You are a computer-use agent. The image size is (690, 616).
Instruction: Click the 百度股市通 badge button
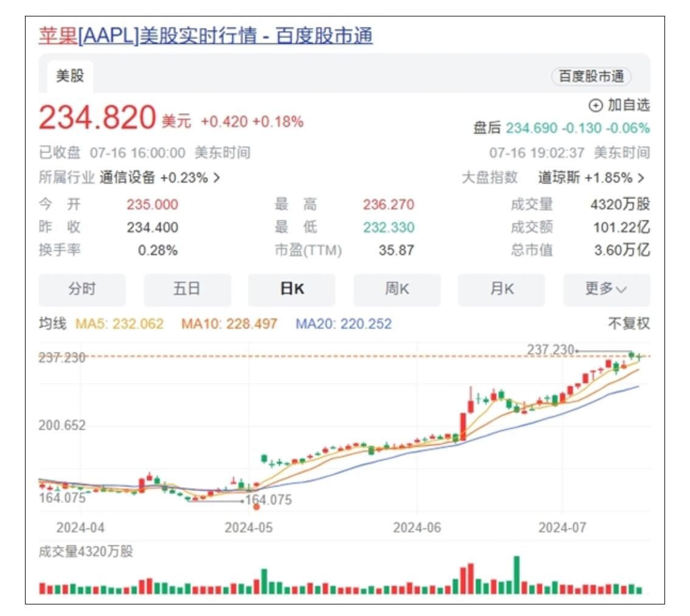[591, 76]
